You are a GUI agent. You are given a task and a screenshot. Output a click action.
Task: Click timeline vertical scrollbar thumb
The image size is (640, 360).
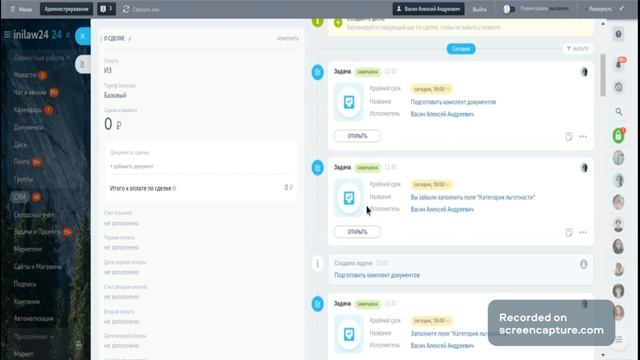point(603,76)
